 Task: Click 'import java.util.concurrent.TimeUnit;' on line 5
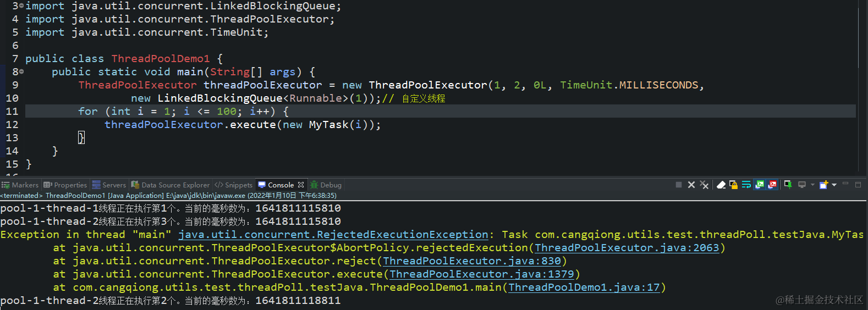147,32
